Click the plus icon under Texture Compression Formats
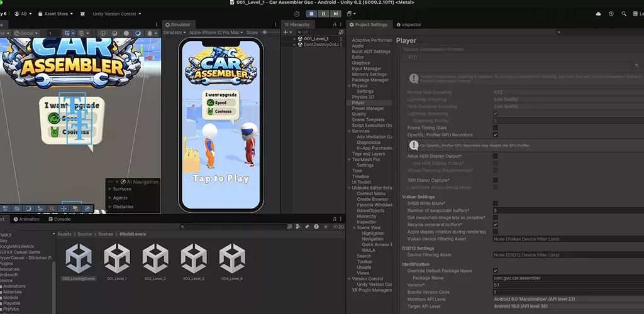Screen dimensions: 644x314 pyautogui.click(x=636, y=65)
